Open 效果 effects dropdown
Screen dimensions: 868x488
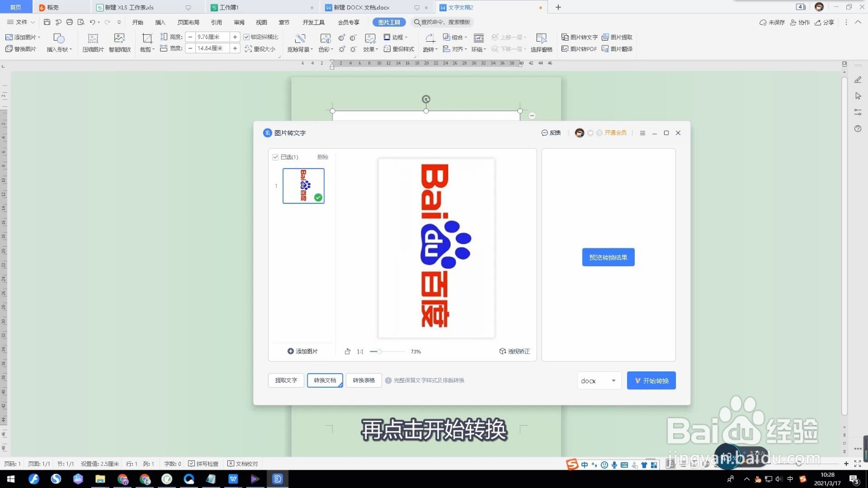tap(371, 49)
